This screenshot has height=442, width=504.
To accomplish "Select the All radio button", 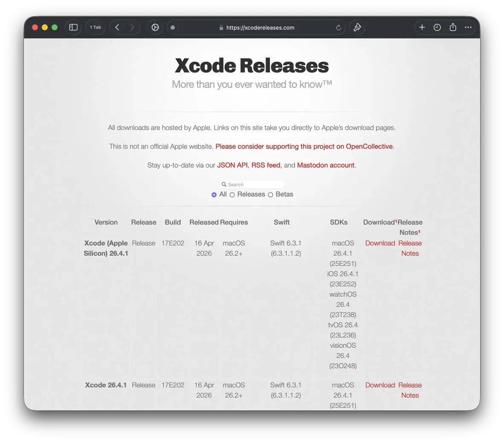I will (x=214, y=195).
